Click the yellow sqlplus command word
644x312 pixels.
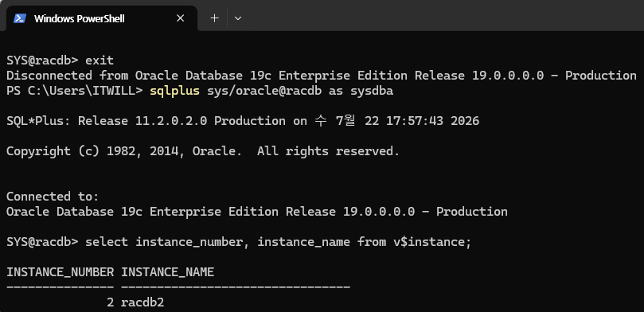(174, 92)
